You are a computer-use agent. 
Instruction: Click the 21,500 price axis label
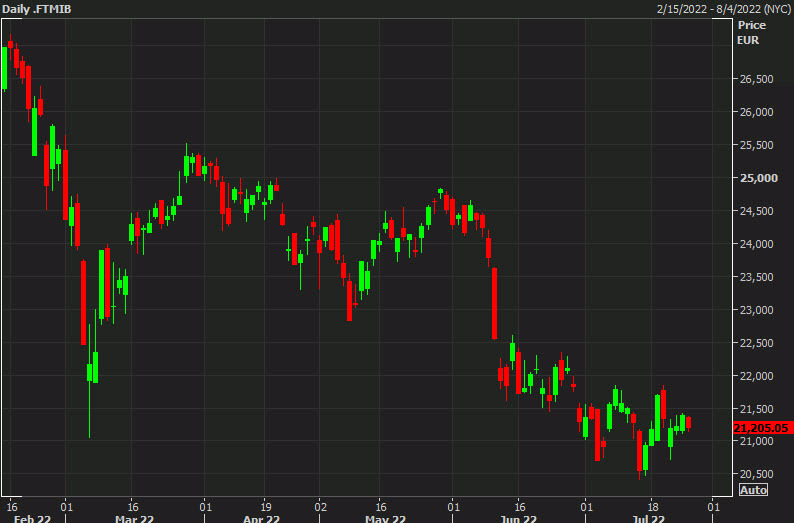point(757,409)
